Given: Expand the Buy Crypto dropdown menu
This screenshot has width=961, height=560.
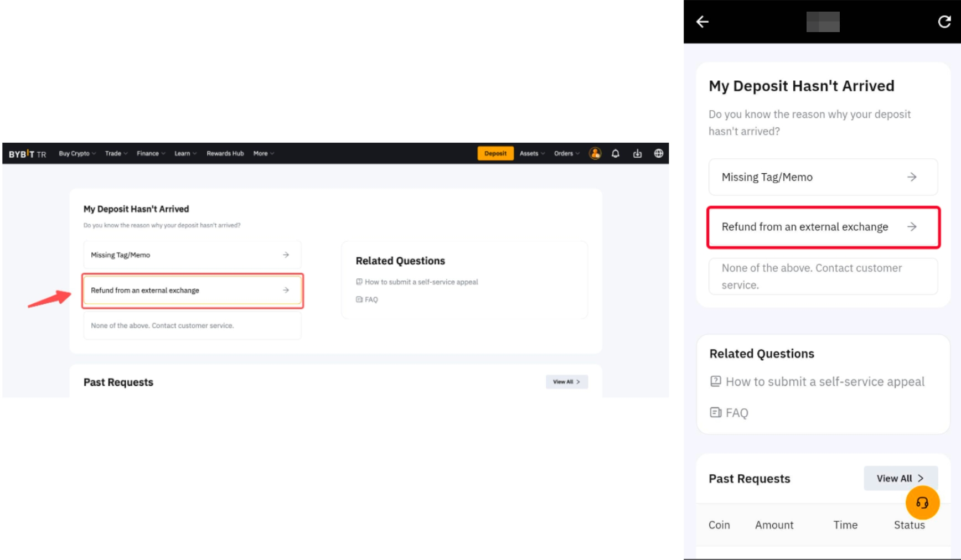Looking at the screenshot, I should tap(77, 154).
